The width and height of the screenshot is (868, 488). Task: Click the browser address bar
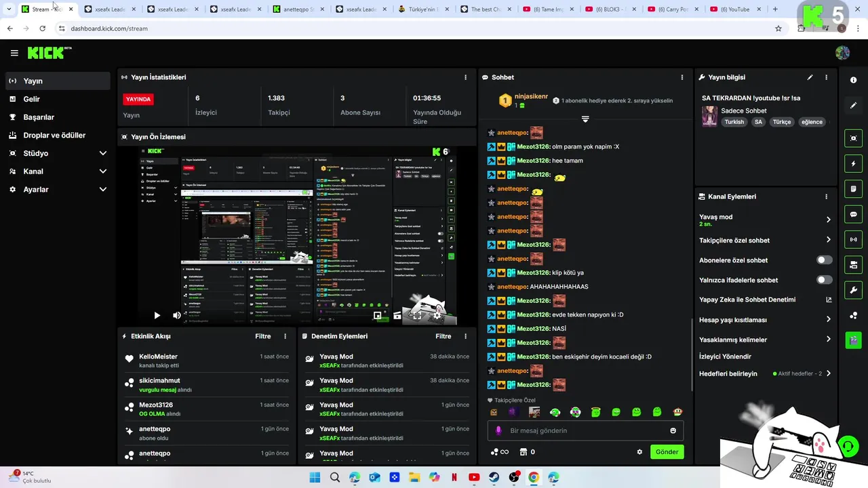(414, 28)
